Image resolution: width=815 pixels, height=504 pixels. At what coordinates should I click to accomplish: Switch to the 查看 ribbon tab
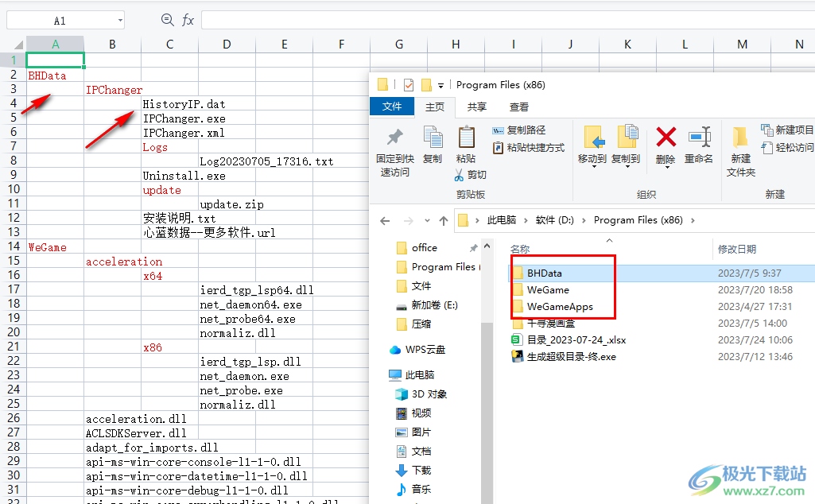[x=518, y=107]
